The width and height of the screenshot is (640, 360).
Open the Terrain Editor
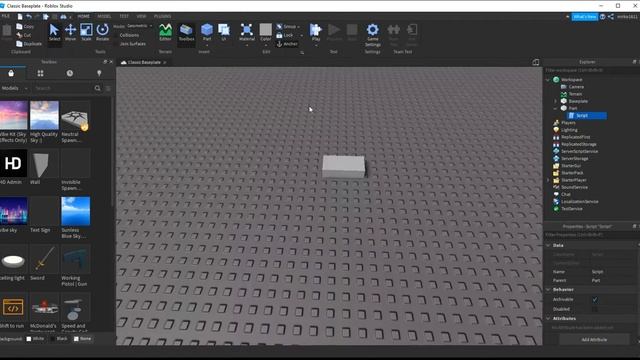(x=165, y=32)
